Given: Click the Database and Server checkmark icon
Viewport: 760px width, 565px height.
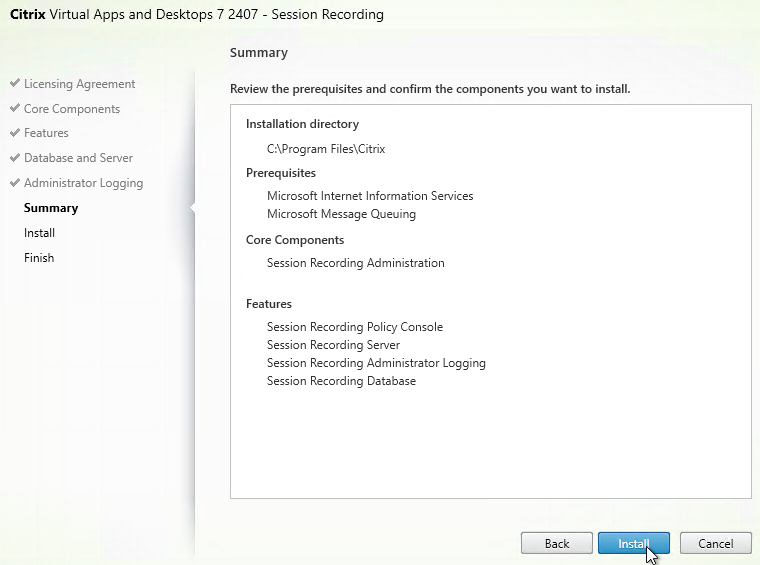Looking at the screenshot, I should (15, 157).
